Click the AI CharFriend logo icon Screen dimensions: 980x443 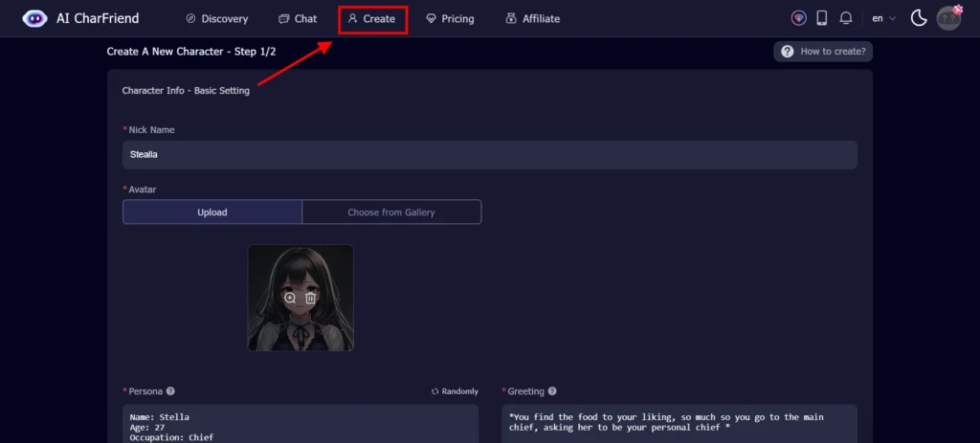pyautogui.click(x=34, y=18)
